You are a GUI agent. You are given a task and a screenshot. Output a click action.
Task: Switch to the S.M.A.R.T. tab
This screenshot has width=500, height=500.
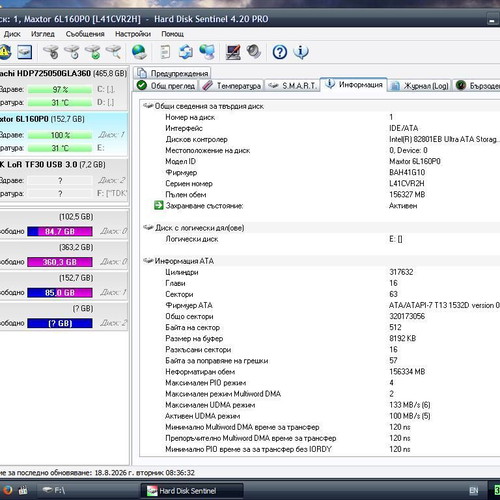point(292,86)
